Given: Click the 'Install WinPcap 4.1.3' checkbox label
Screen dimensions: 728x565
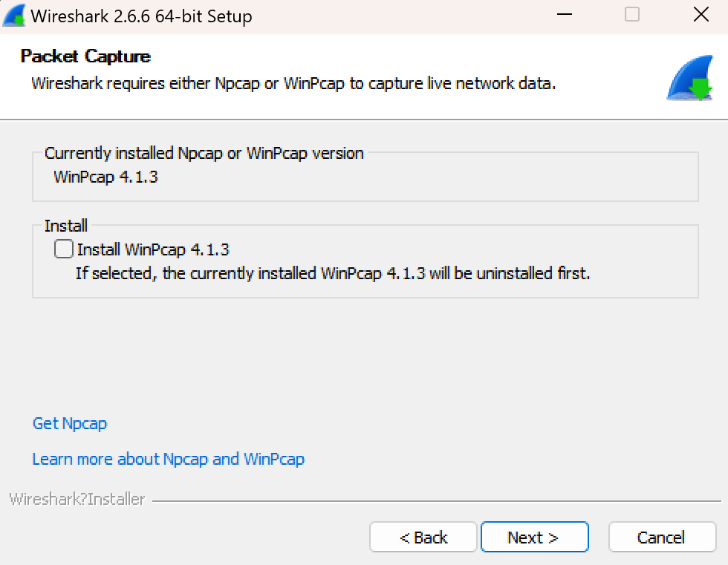Looking at the screenshot, I should (152, 249).
